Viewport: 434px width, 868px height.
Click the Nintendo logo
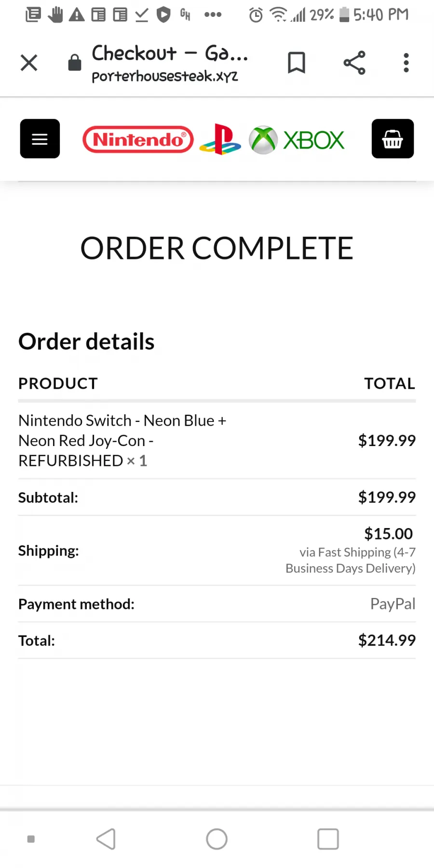pos(138,140)
